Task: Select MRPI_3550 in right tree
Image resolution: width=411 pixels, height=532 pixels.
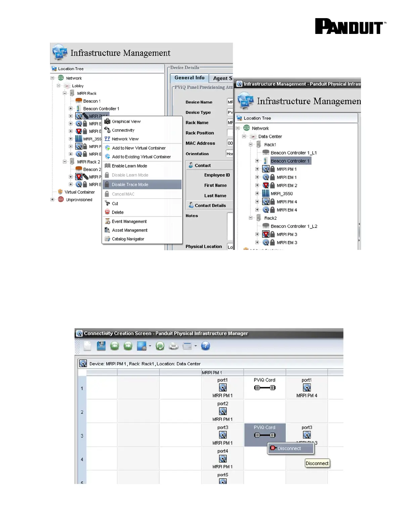Action: (x=281, y=193)
